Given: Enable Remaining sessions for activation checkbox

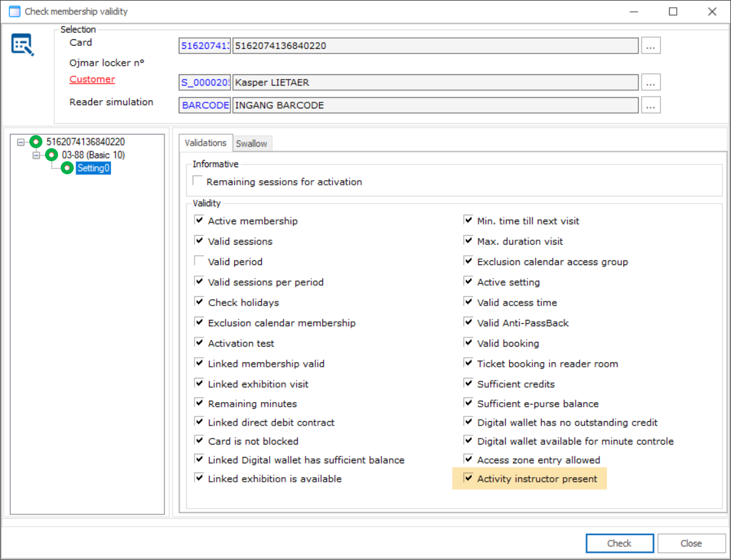Looking at the screenshot, I should 198,181.
